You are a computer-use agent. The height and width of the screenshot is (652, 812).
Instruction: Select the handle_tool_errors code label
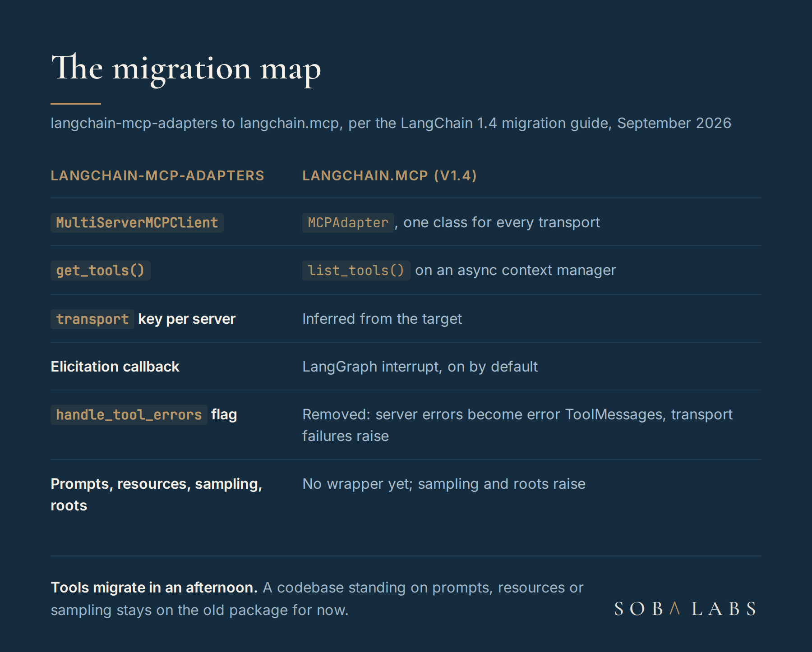pyautogui.click(x=129, y=415)
